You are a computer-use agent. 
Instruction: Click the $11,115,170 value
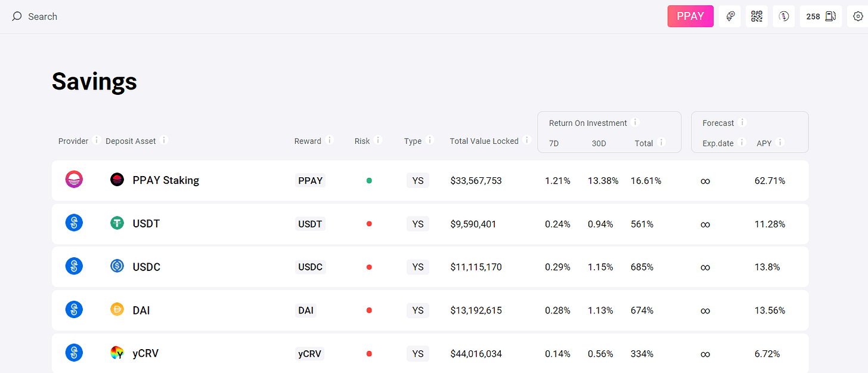point(476,267)
